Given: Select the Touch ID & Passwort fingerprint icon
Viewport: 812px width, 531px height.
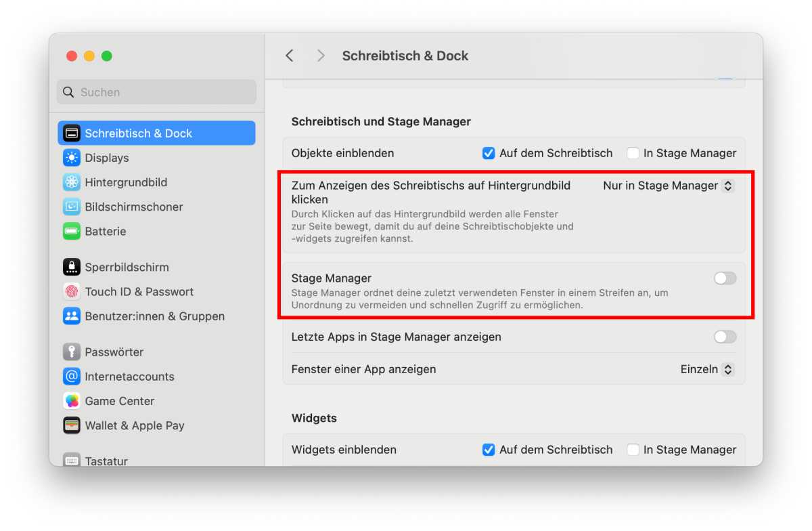Looking at the screenshot, I should coord(71,291).
